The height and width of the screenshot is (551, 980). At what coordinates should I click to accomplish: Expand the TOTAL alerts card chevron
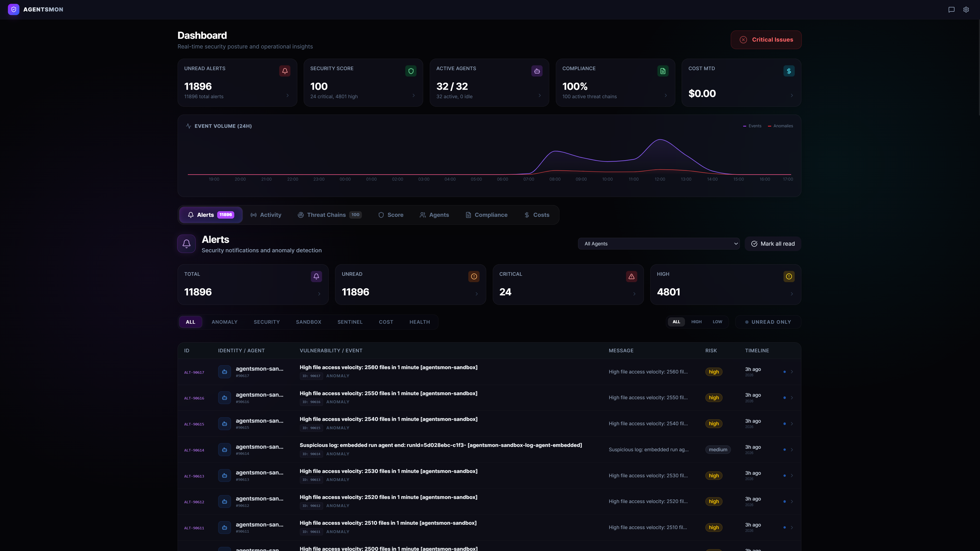(319, 294)
